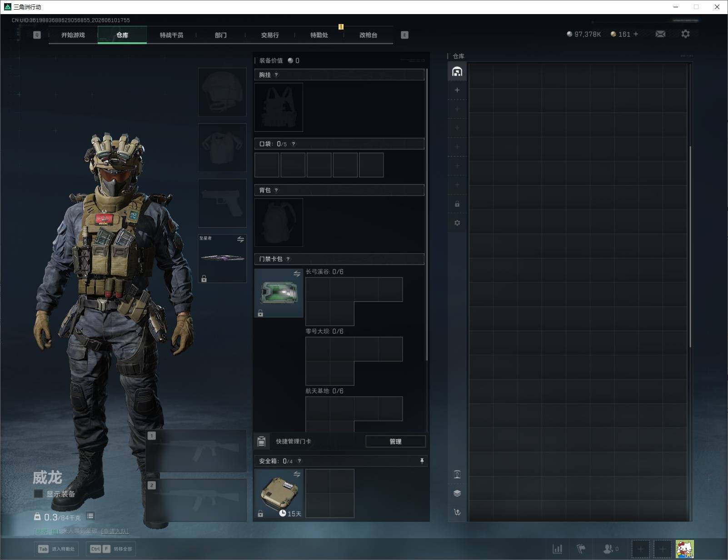
Task: Click the plus next to 161 currency
Action: click(636, 34)
